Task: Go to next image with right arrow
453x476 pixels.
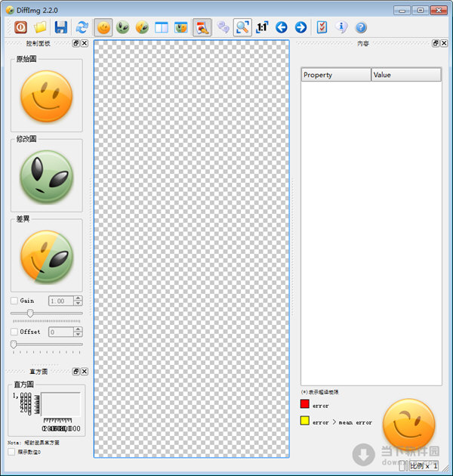Action: (300, 27)
